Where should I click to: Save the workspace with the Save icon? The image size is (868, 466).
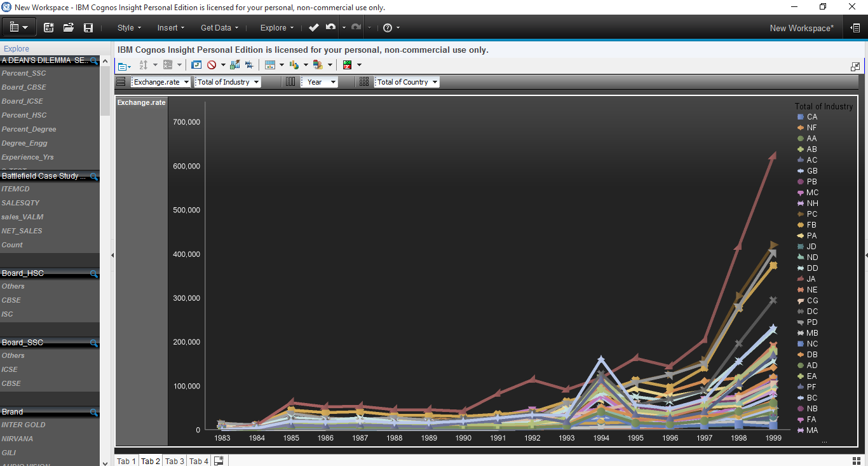click(x=88, y=28)
